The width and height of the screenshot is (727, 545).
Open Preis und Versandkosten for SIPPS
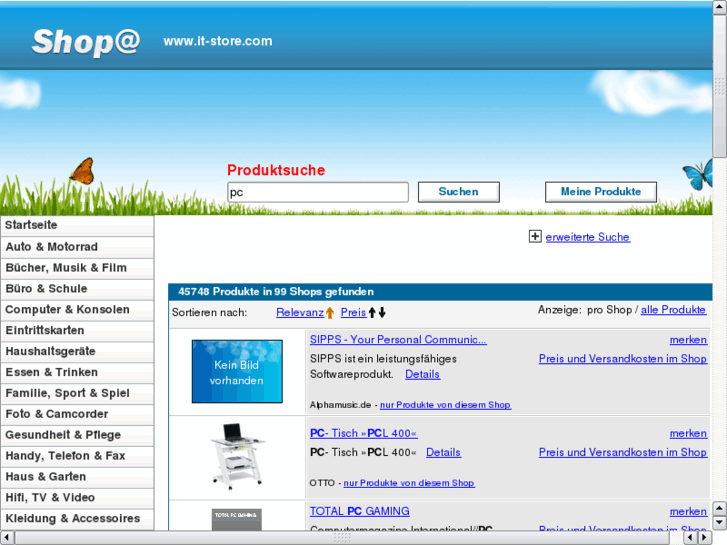[x=623, y=359]
